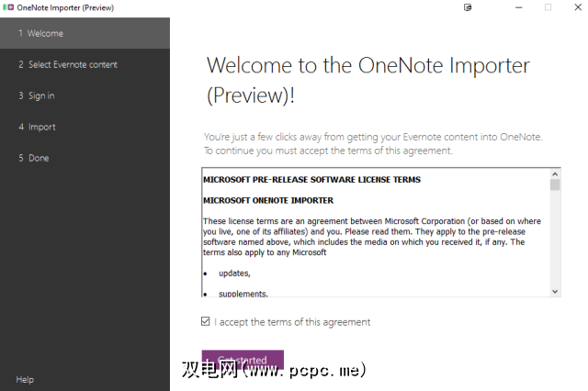The width and height of the screenshot is (588, 391).
Task: Select the Import step in sidebar
Action: (85, 127)
